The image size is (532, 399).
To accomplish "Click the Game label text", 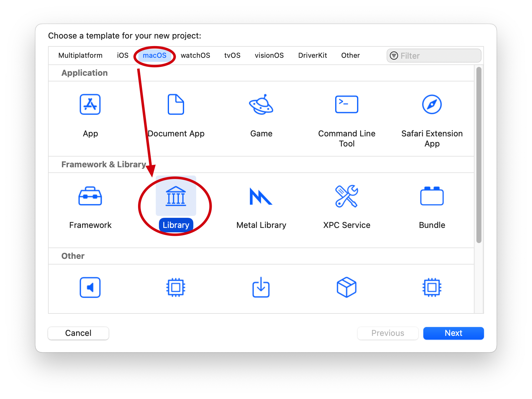I will pyautogui.click(x=261, y=134).
